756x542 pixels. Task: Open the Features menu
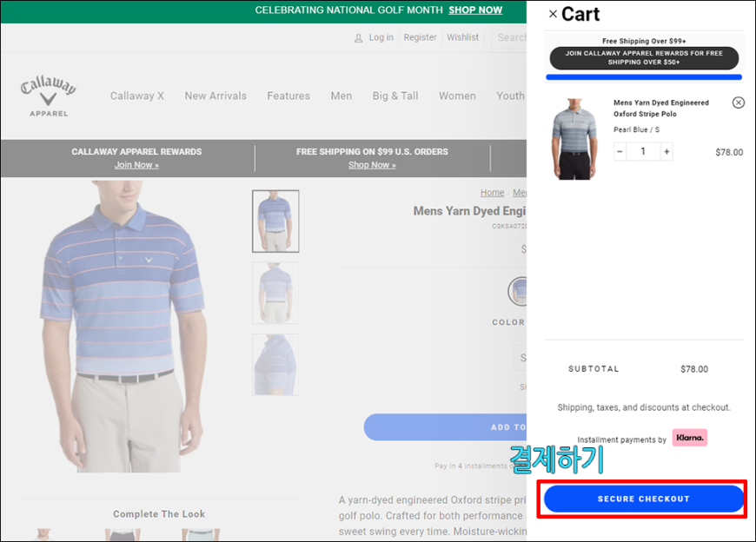point(288,96)
